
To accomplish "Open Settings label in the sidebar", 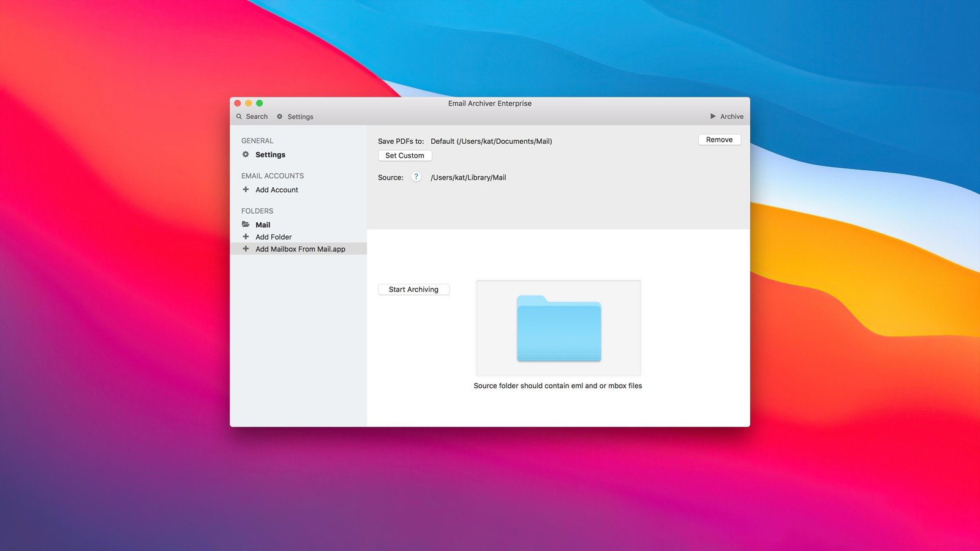I will tap(270, 155).
